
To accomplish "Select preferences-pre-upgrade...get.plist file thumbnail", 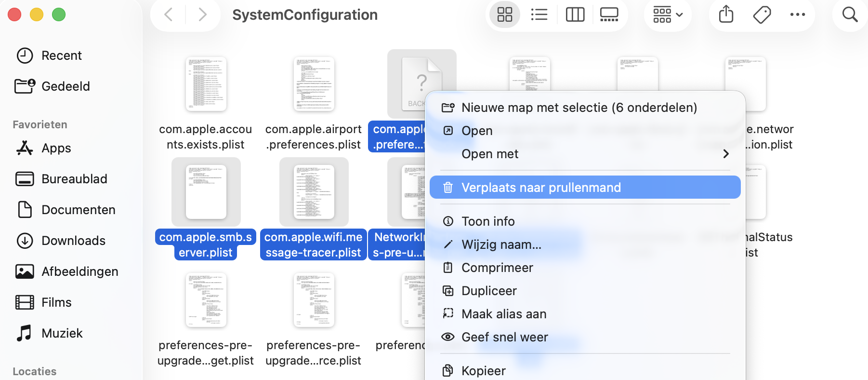I will click(206, 300).
